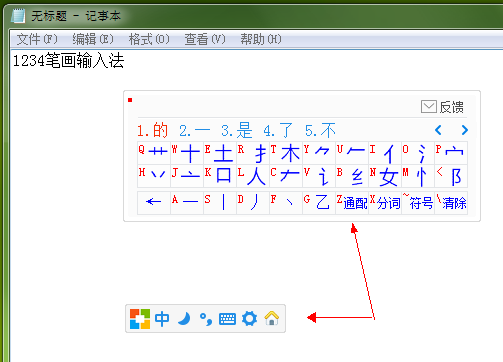
Task: Click the colorful logo icon in IME toolbar
Action: tap(140, 319)
